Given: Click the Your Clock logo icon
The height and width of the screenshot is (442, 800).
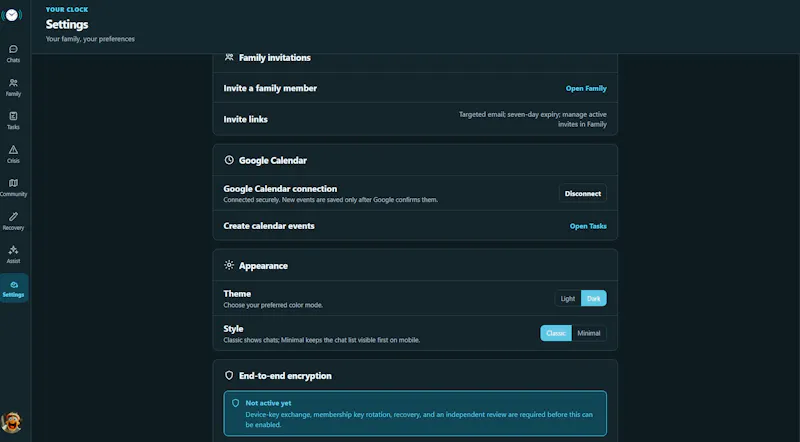Looking at the screenshot, I should click(x=12, y=15).
